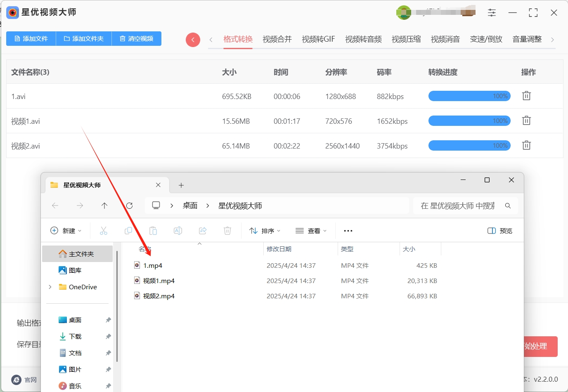Show more tabs with right chevron
This screenshot has height=392, width=568.
pyautogui.click(x=552, y=40)
